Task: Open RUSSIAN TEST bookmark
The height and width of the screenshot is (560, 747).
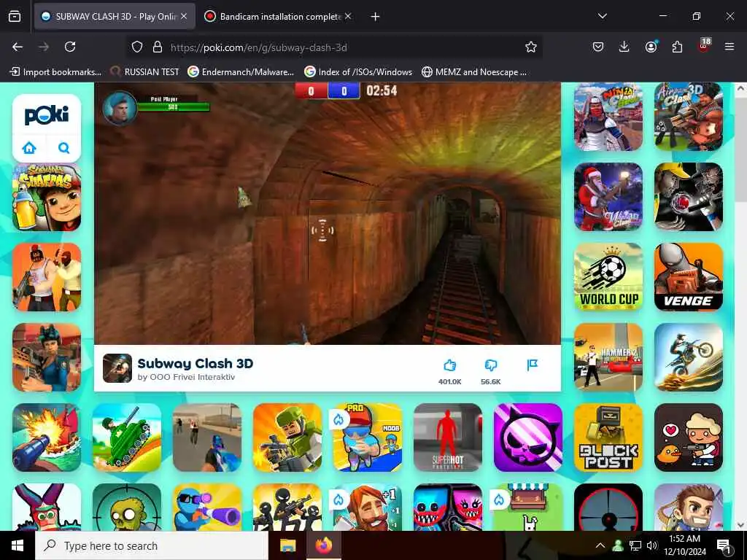Action: pyautogui.click(x=145, y=72)
